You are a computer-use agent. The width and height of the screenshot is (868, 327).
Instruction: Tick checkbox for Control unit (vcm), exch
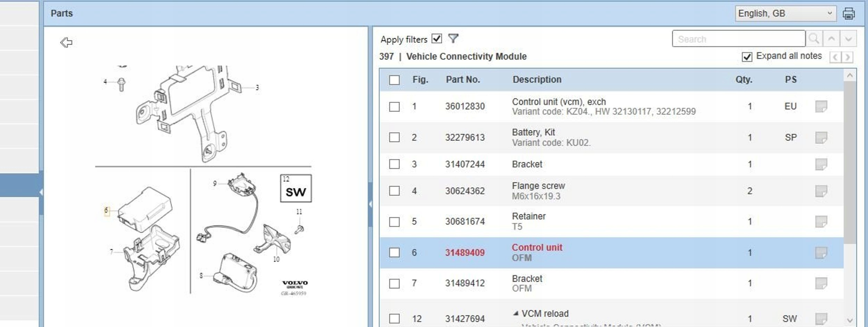(394, 107)
